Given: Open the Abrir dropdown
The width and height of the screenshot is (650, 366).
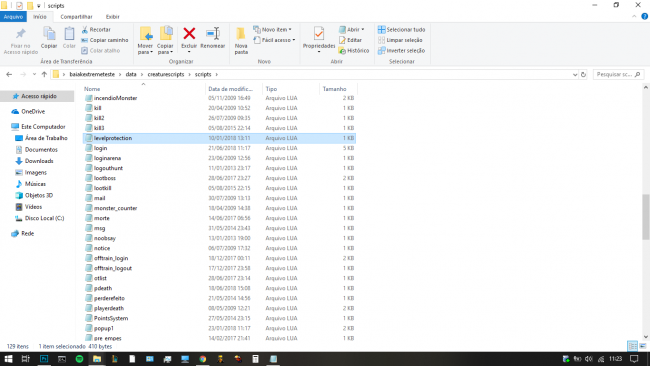Looking at the screenshot, I should pyautogui.click(x=352, y=29).
